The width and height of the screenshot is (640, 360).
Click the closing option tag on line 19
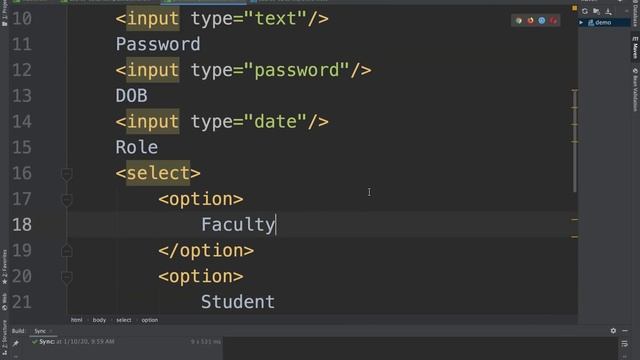pos(206,251)
